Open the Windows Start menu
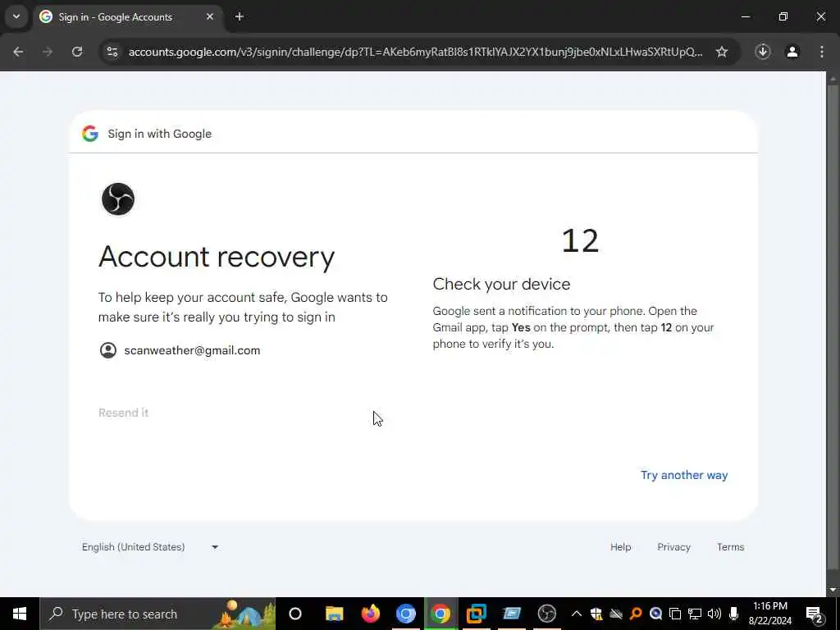 [20, 614]
